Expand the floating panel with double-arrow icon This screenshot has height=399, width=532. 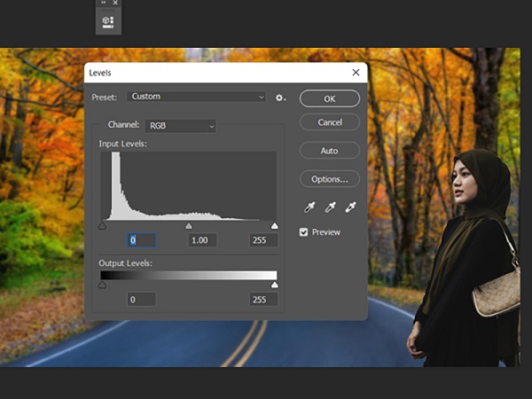[x=103, y=4]
